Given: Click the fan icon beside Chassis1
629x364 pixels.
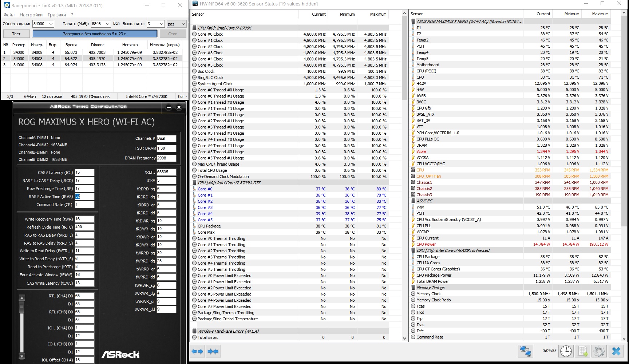Looking at the screenshot, I should [x=413, y=182].
